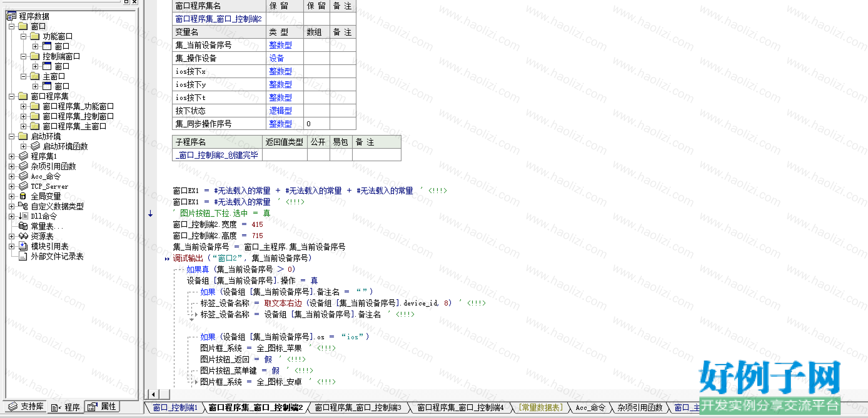Collapse the 窗口程序集 node
868x418 pixels.
tap(12, 96)
